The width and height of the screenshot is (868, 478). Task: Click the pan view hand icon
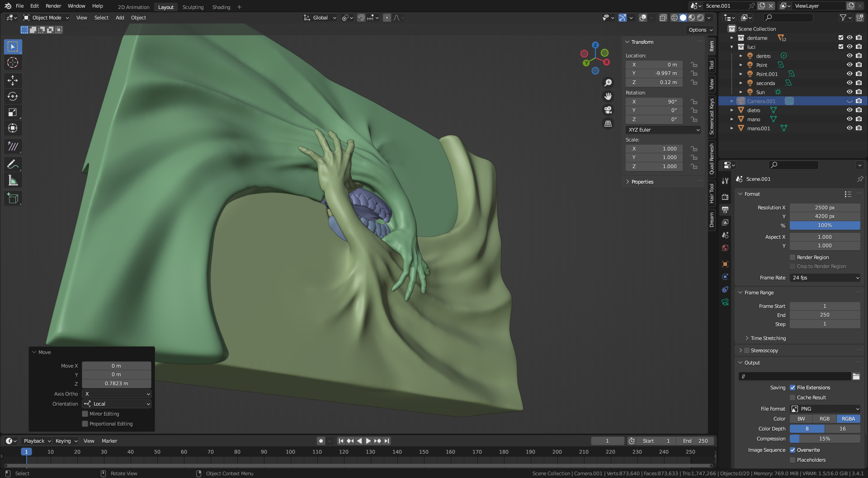608,96
